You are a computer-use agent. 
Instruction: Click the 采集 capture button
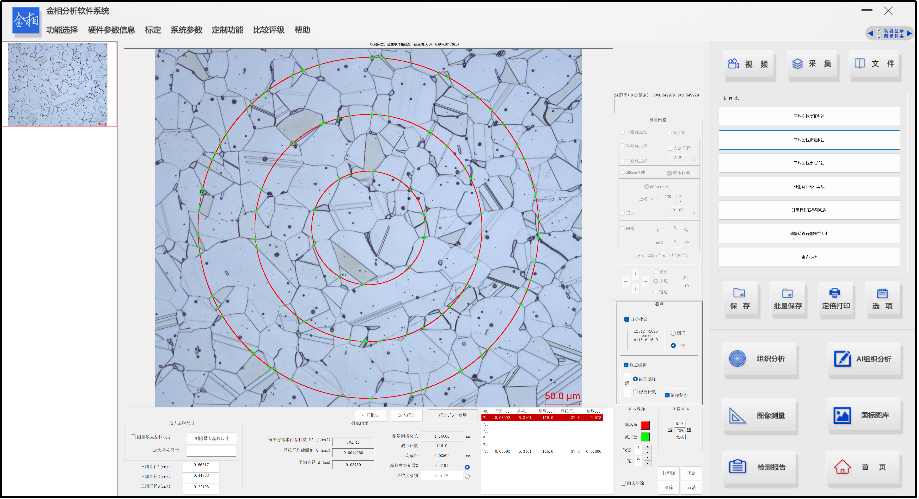[x=811, y=65]
